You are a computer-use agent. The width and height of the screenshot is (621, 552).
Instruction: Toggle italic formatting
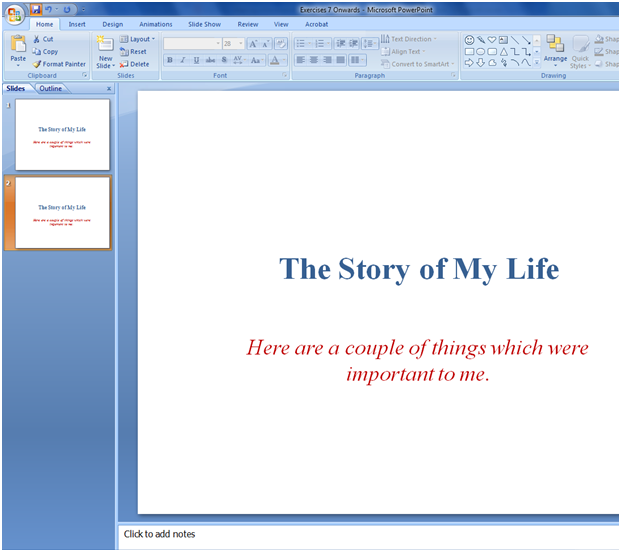pos(183,60)
